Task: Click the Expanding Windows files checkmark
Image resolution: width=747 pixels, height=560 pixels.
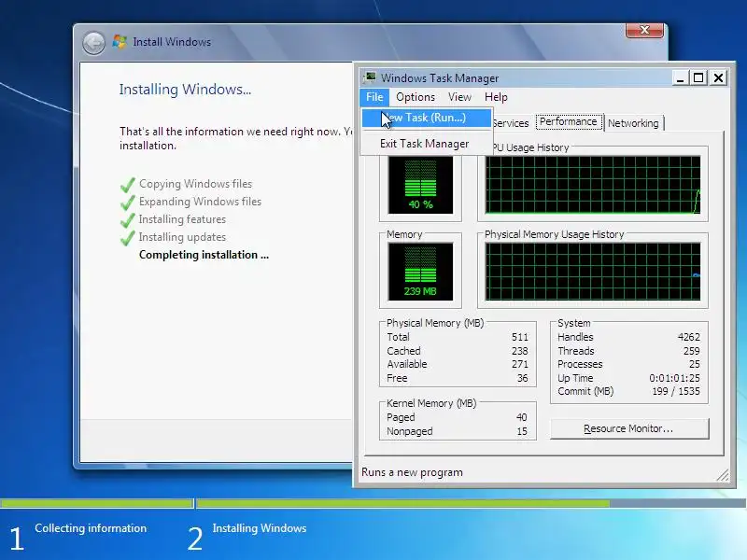Action: (128, 202)
